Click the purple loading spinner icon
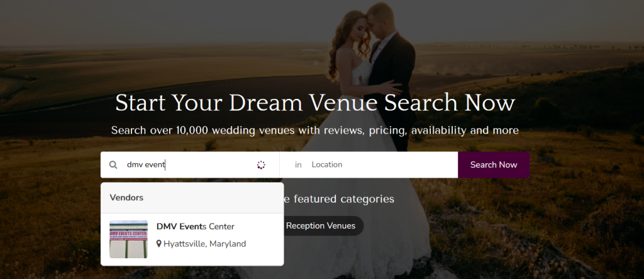Screen dimensions: 644x279 (261, 165)
